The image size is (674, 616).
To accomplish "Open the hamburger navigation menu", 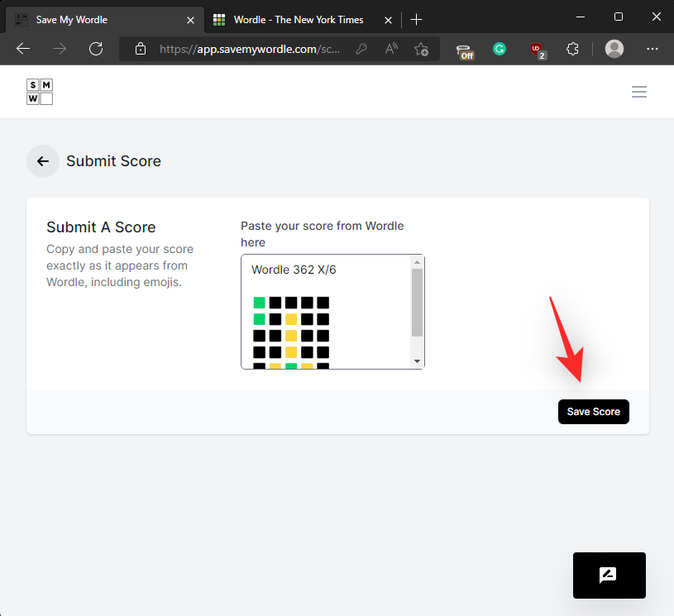I will pos(638,92).
